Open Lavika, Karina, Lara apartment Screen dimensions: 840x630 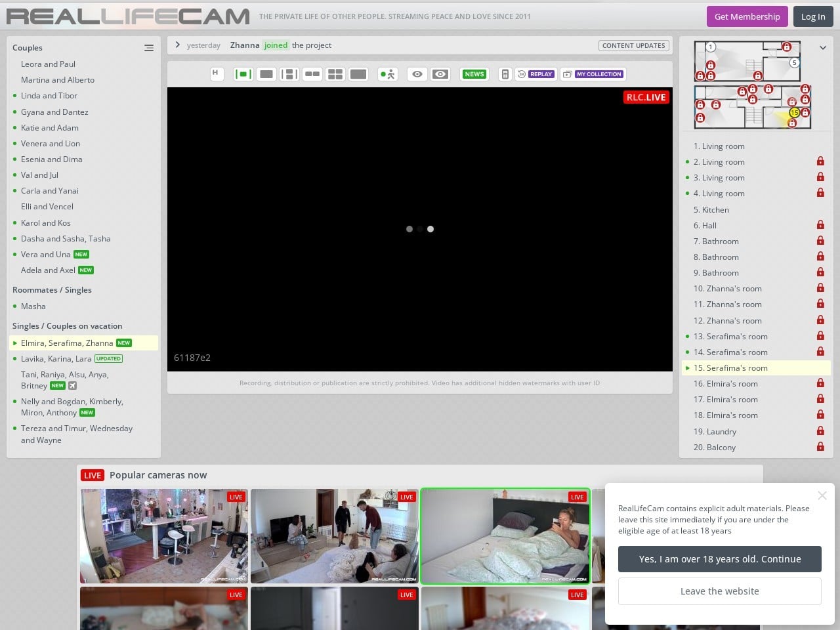tap(56, 359)
